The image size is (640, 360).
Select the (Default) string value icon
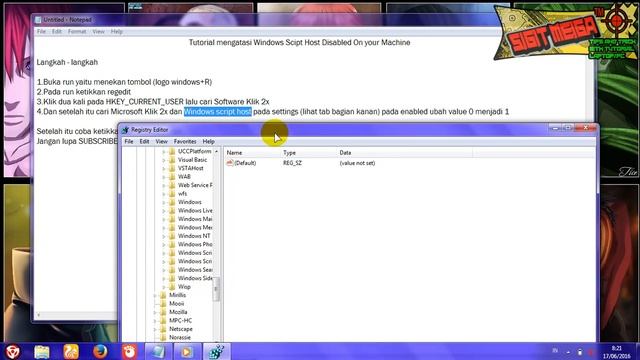(230, 163)
